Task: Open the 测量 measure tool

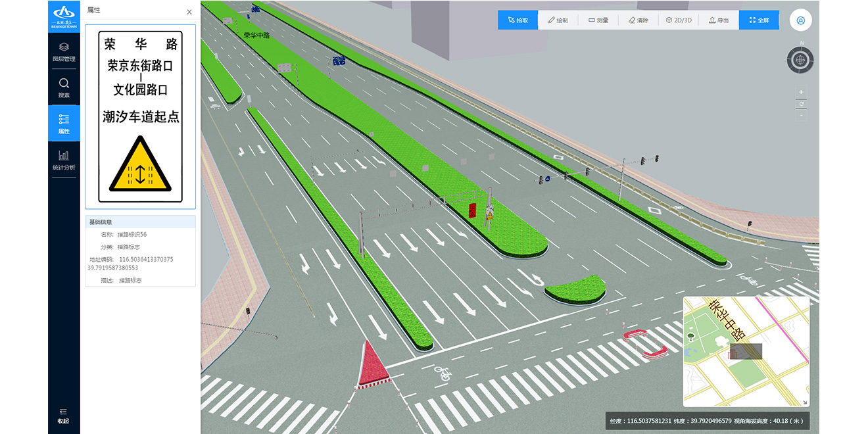Action: pos(598,20)
